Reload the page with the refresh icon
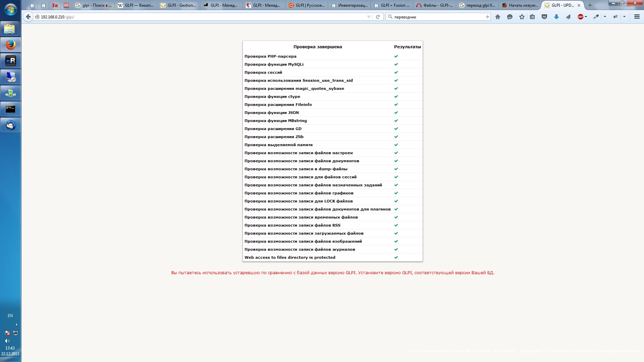Screen dimensions: 644x362 tap(378, 17)
